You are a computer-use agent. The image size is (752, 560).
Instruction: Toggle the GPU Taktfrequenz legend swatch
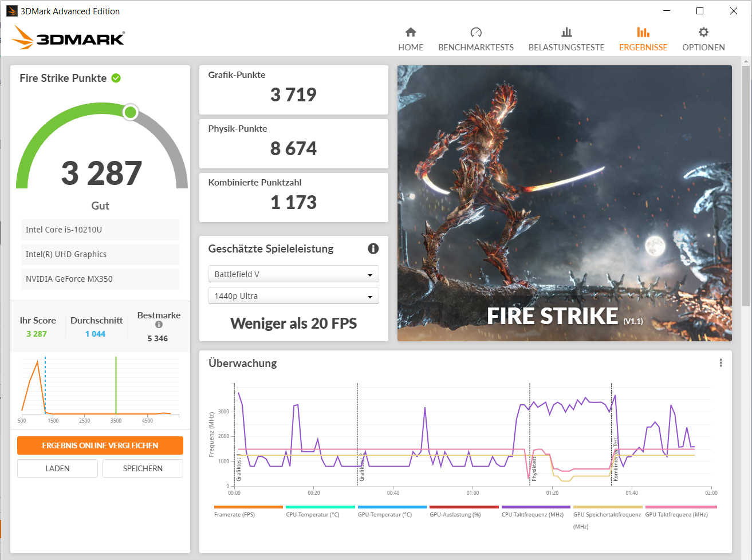click(681, 507)
